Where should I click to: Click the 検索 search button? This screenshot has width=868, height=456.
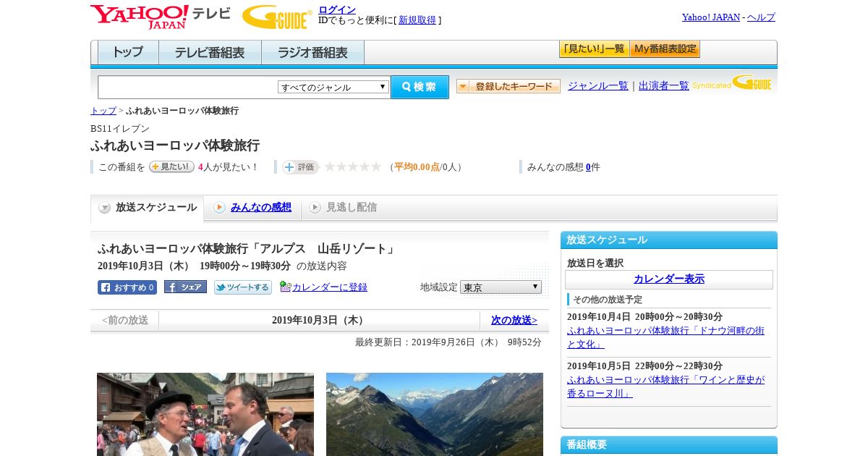pos(420,87)
